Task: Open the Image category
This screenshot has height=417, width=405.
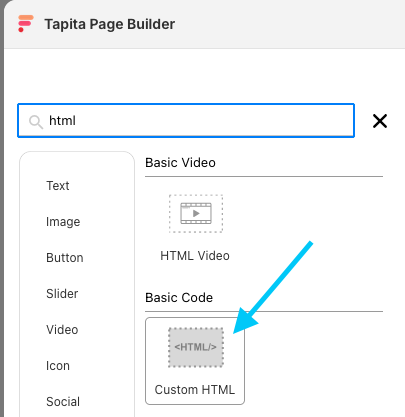Action: coord(63,222)
